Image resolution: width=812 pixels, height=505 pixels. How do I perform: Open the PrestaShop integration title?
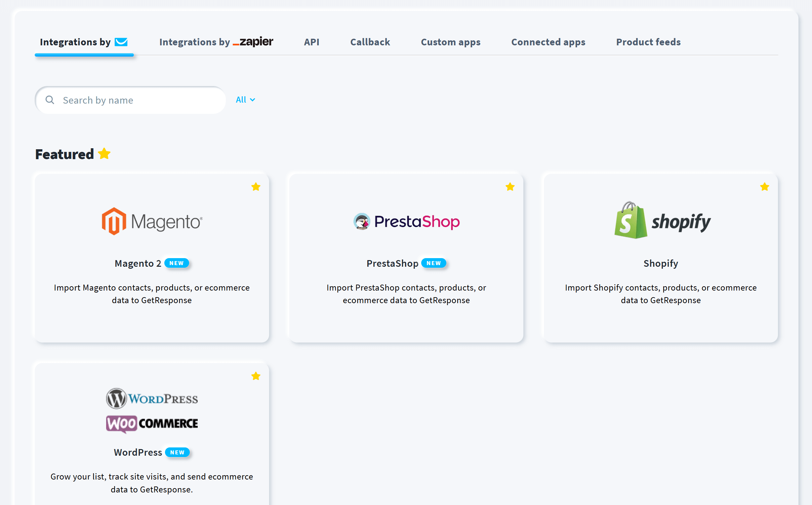pyautogui.click(x=392, y=263)
